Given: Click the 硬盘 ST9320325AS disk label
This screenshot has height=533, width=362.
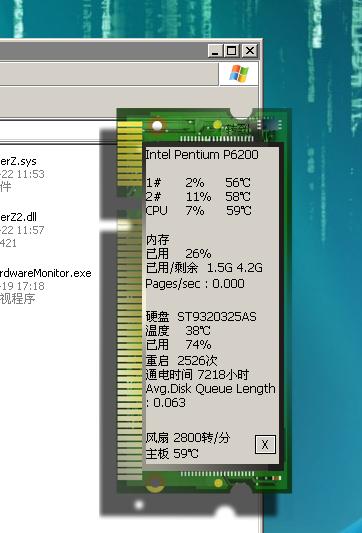Looking at the screenshot, I should coord(201,316).
